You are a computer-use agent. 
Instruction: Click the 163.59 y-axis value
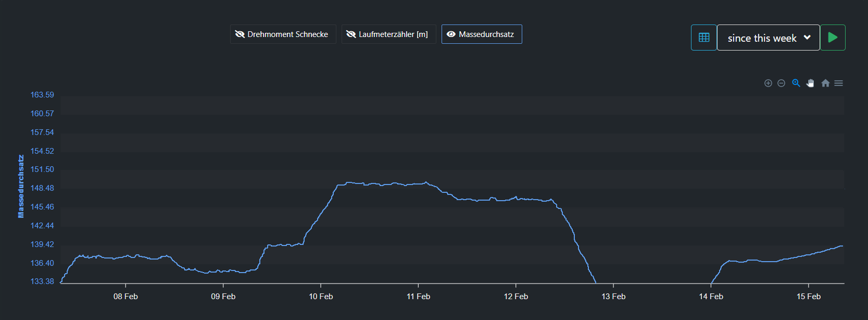[x=42, y=95]
